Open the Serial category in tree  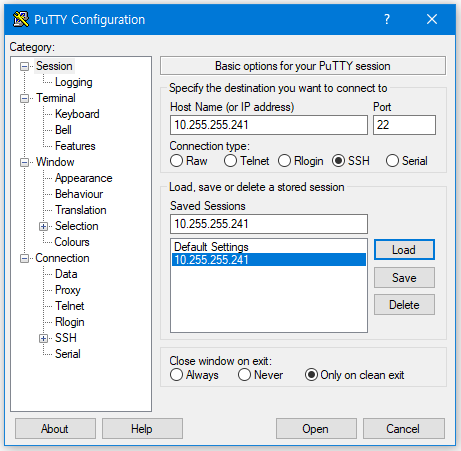pyautogui.click(x=68, y=354)
